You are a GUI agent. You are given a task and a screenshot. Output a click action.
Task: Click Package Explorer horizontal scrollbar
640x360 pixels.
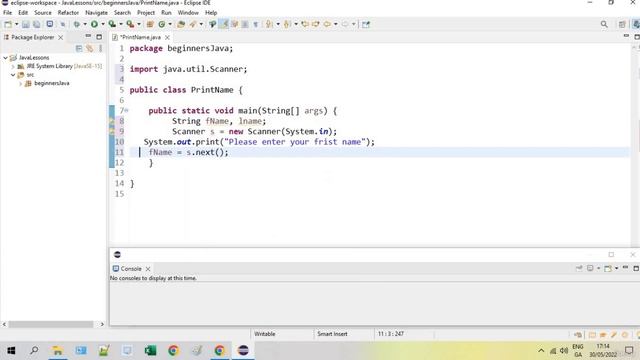[51, 324]
